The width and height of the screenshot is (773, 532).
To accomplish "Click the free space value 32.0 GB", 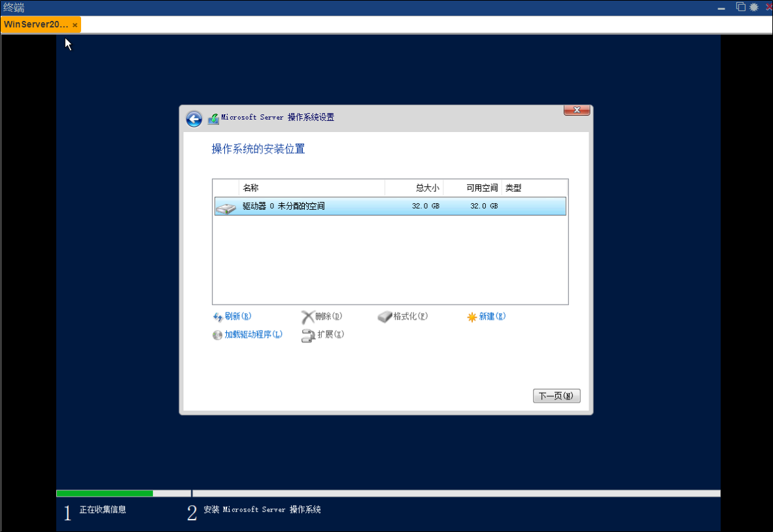I will pyautogui.click(x=484, y=207).
